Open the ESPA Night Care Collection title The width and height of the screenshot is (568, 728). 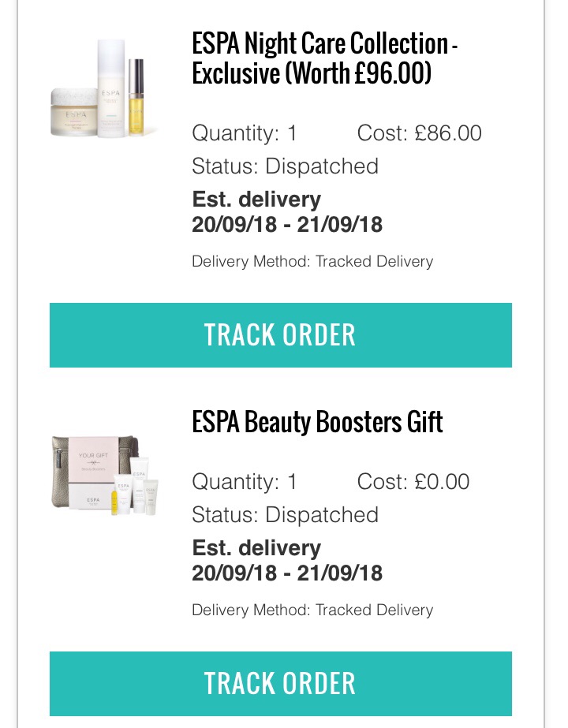click(325, 58)
